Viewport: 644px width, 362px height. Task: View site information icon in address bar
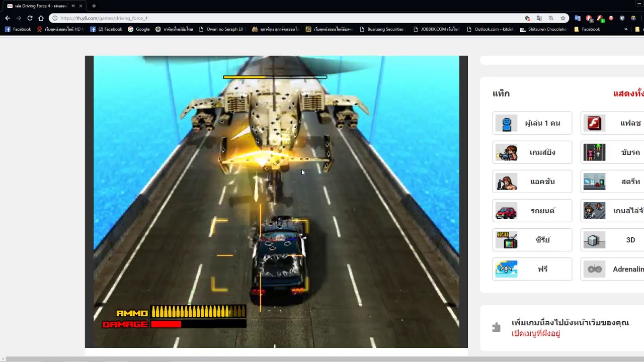coord(55,18)
